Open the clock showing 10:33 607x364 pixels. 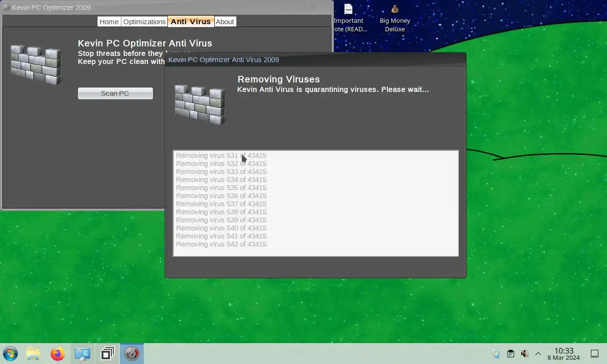coord(564,354)
